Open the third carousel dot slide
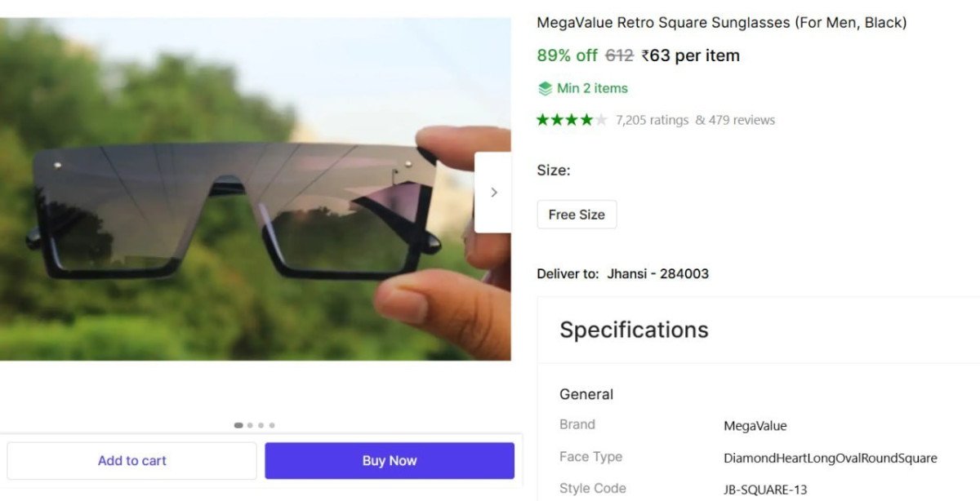This screenshot has width=980, height=501. click(261, 425)
